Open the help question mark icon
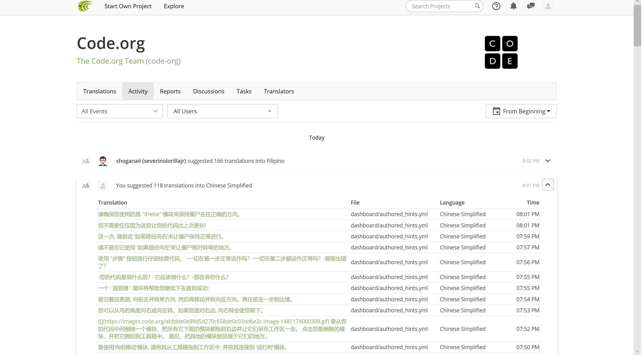 [496, 6]
